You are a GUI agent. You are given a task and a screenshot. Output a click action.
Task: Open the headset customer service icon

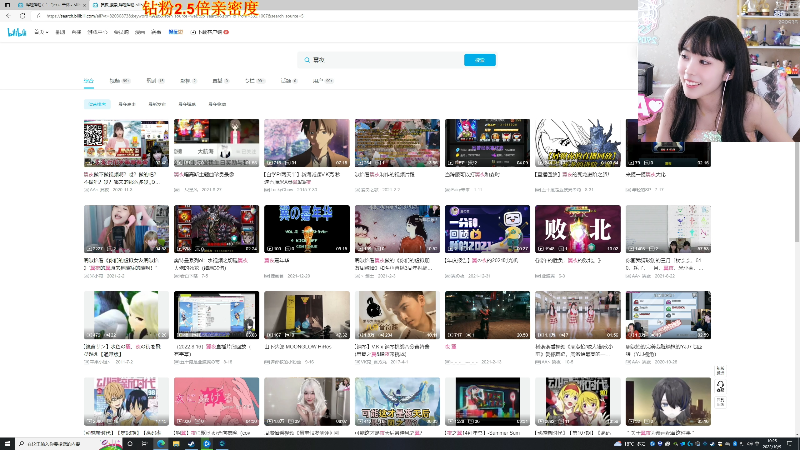720,386
